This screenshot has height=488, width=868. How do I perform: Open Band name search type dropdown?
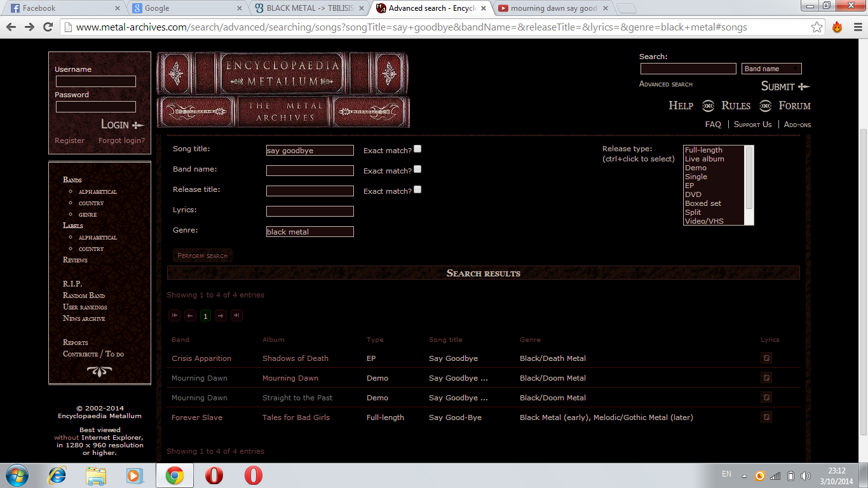point(771,69)
